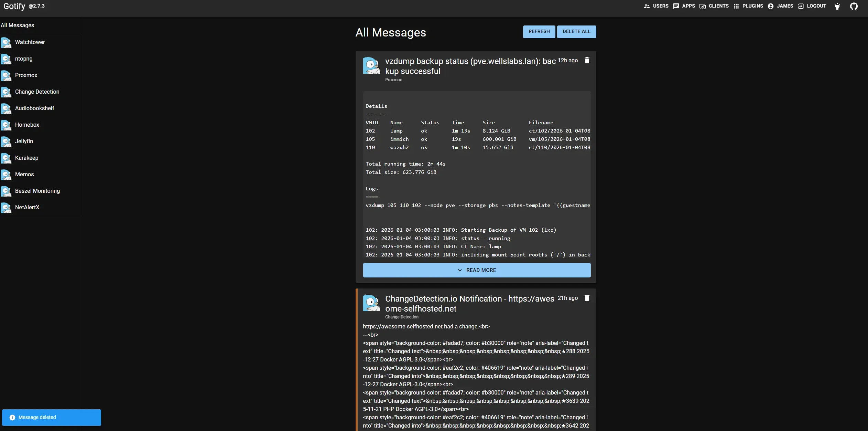Delete the ChangeDetection.io notification message
Screen dimensions: 868x431
(x=587, y=298)
